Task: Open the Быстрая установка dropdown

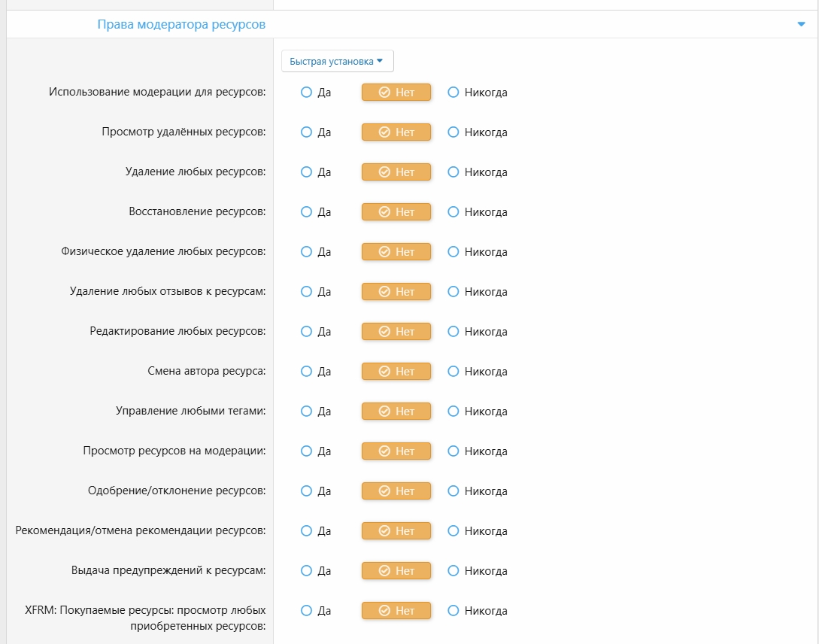Action: [337, 61]
